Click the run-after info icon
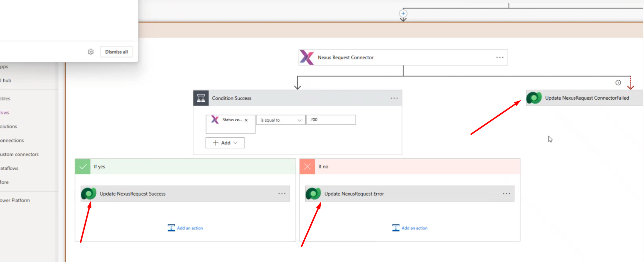644x262 pixels. click(618, 83)
